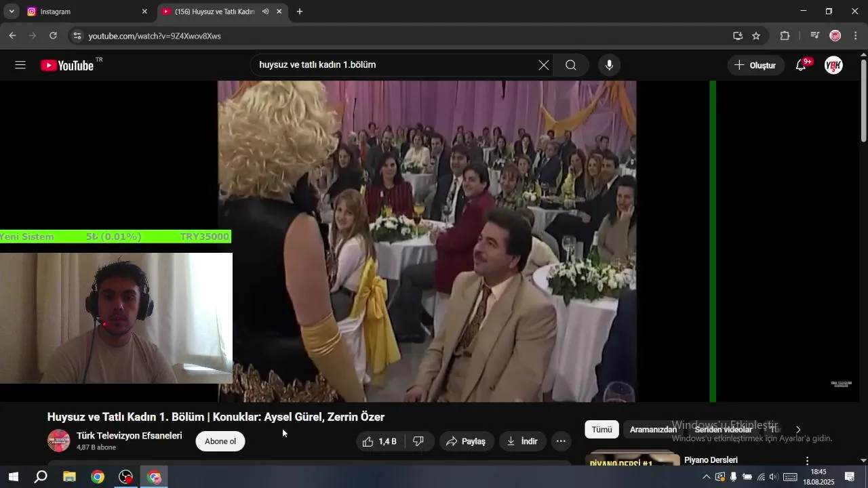Bookmark this page with star icon
Image resolution: width=868 pixels, height=488 pixels.
coord(756,36)
